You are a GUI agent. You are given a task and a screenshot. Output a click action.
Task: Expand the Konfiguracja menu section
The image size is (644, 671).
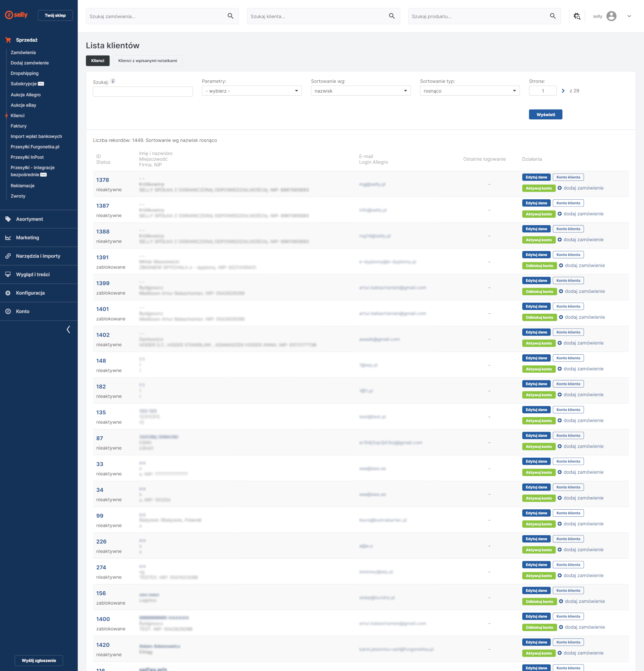point(39,293)
